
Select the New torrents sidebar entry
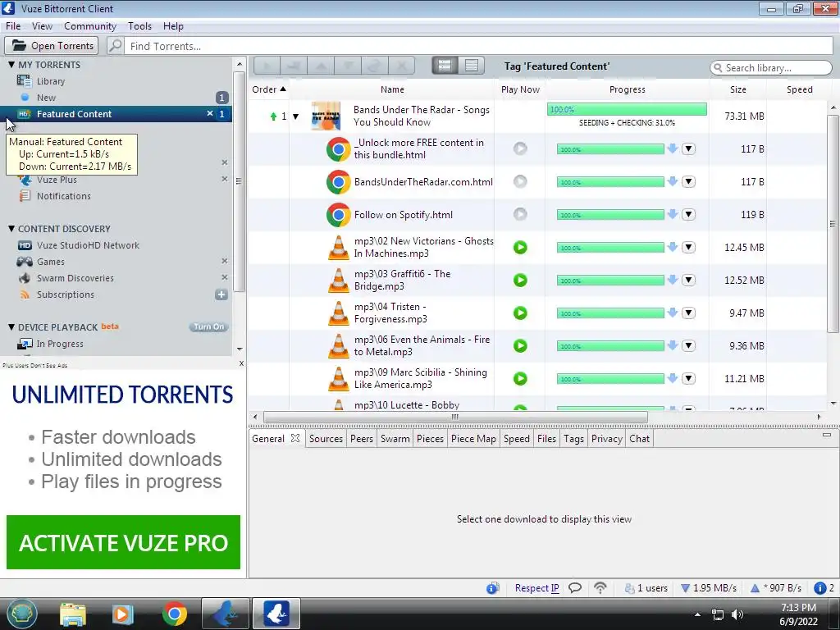(46, 98)
